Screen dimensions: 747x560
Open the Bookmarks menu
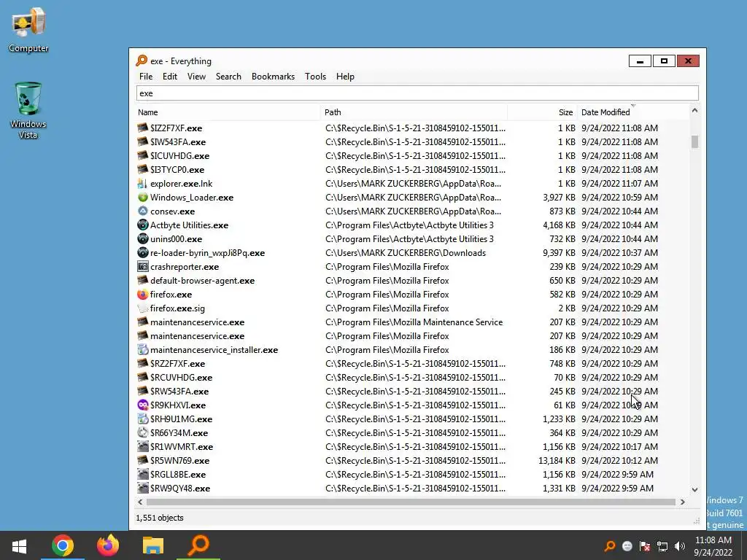coord(273,76)
